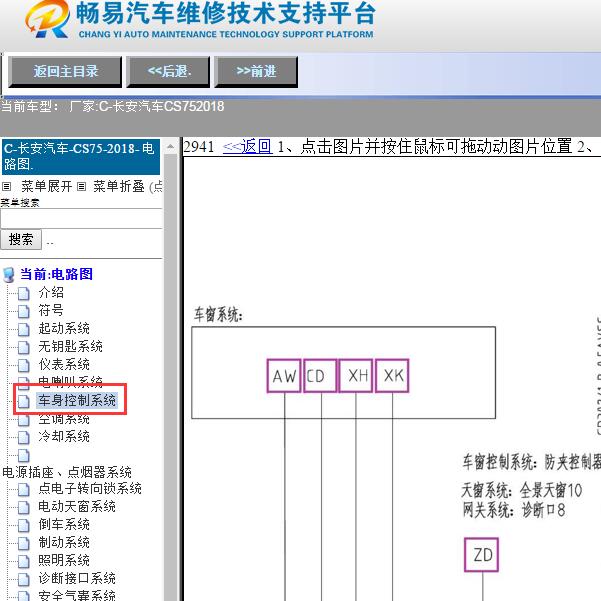Click the 畅易 logo icon in header
The image size is (601, 601).
[47, 19]
